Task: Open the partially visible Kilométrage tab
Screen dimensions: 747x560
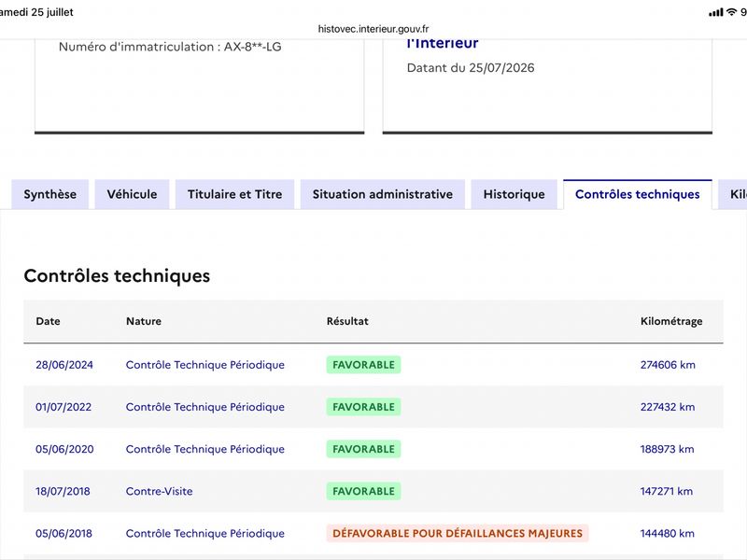Action: coord(733,194)
